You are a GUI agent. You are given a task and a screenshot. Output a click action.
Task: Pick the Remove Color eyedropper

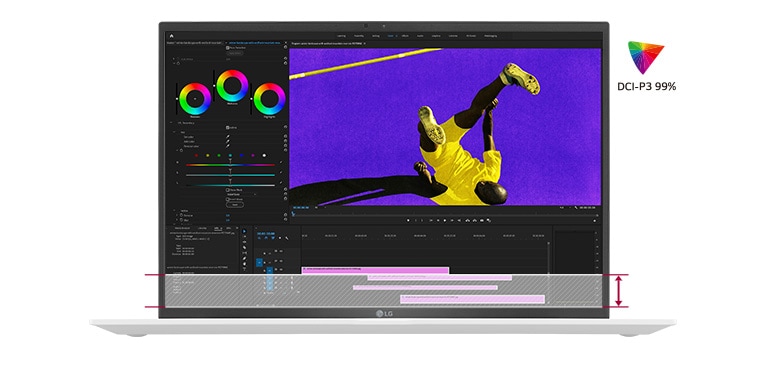click(228, 146)
